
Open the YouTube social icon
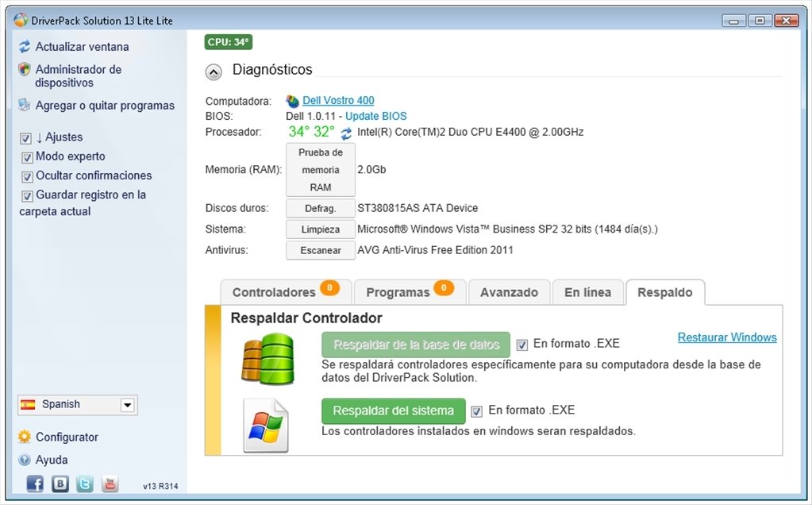110,484
